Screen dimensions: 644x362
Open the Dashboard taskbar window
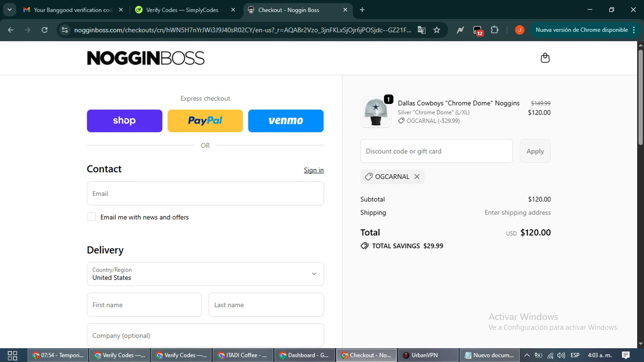point(305,356)
